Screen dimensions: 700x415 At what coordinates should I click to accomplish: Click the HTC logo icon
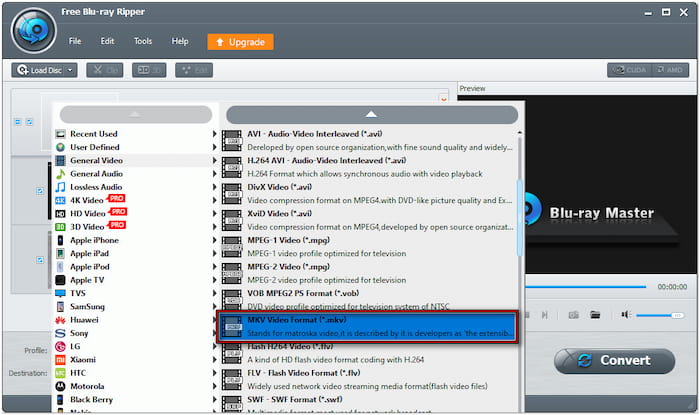coord(60,373)
